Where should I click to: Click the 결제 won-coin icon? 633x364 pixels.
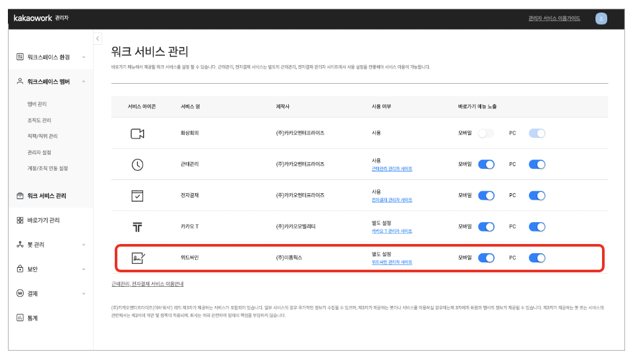coord(20,293)
